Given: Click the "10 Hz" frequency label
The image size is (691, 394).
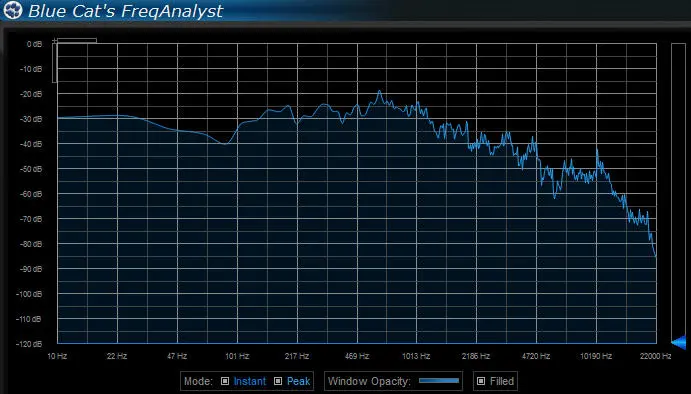Looking at the screenshot, I should pyautogui.click(x=57, y=356).
